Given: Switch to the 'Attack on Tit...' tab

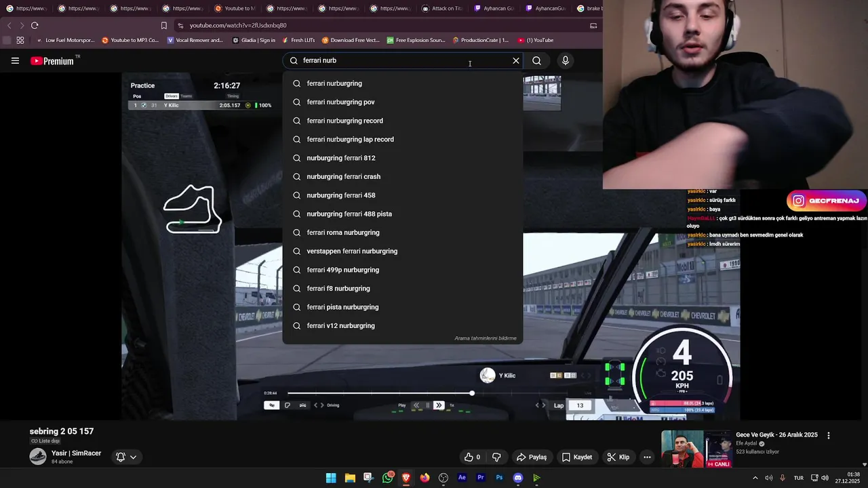Looking at the screenshot, I should [442, 8].
